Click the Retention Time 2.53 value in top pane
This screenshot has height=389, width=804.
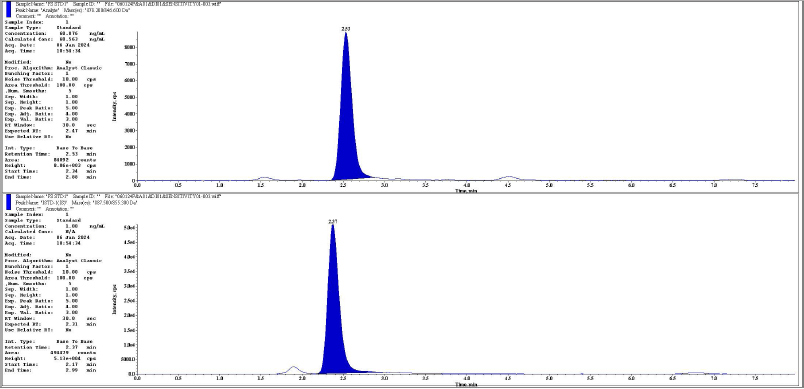point(71,154)
